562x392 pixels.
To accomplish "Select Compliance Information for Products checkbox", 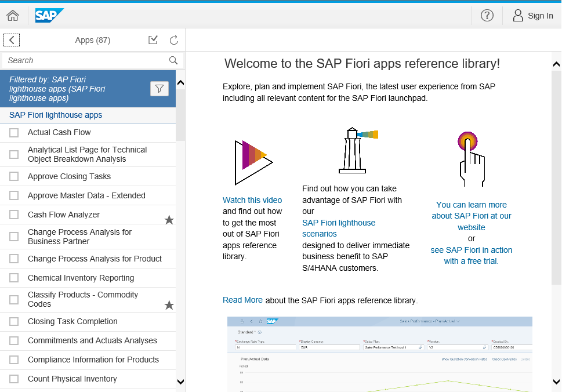I will pyautogui.click(x=14, y=360).
